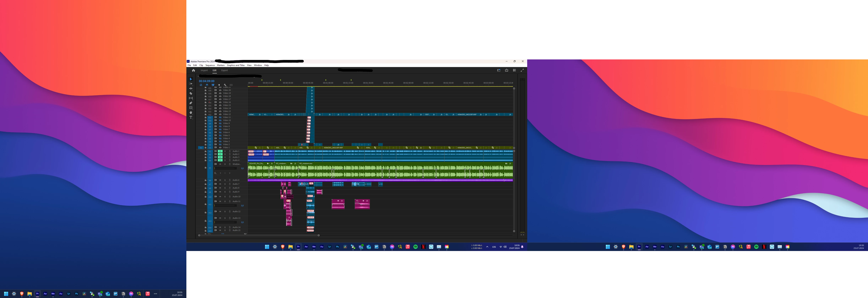Image resolution: width=868 pixels, height=298 pixels.
Task: Select the Pen tool
Action: pyautogui.click(x=191, y=103)
